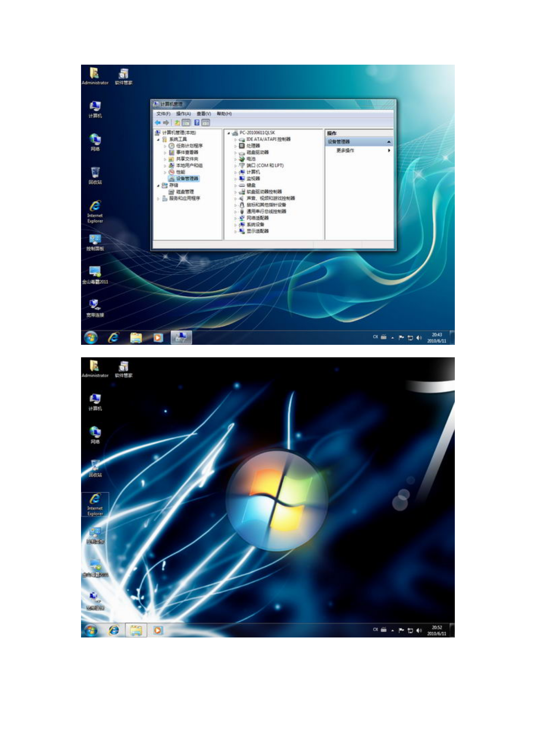
Task: Select the 任务计划程序 clock icon
Action: tap(171, 146)
